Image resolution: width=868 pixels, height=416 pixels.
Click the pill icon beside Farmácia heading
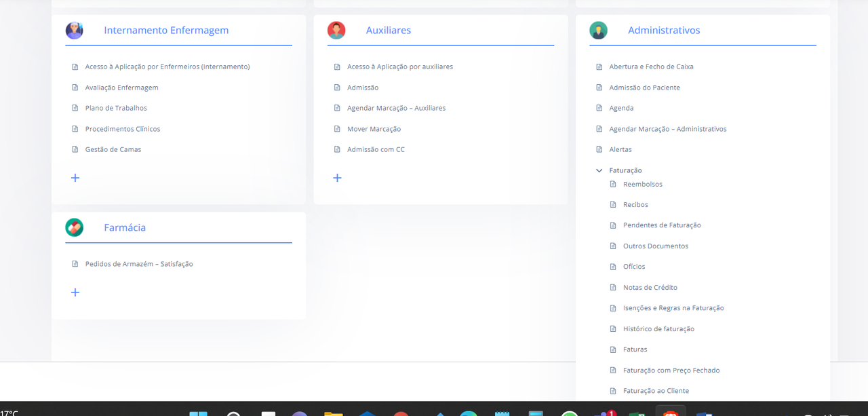[x=75, y=227]
